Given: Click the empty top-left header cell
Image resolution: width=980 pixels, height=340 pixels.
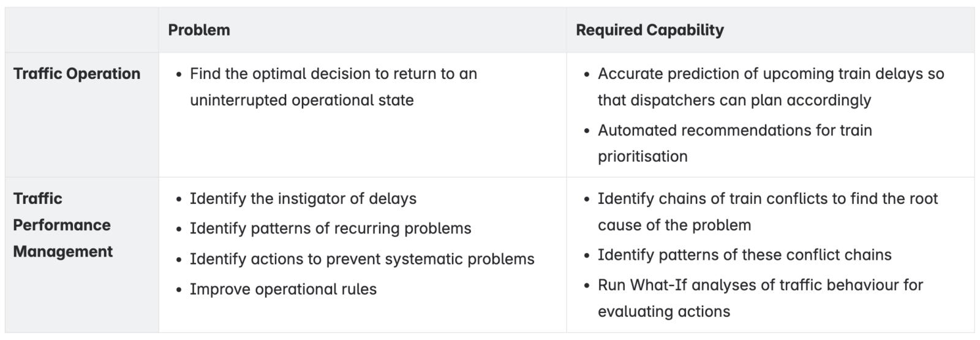Looking at the screenshot, I should 81,30.
